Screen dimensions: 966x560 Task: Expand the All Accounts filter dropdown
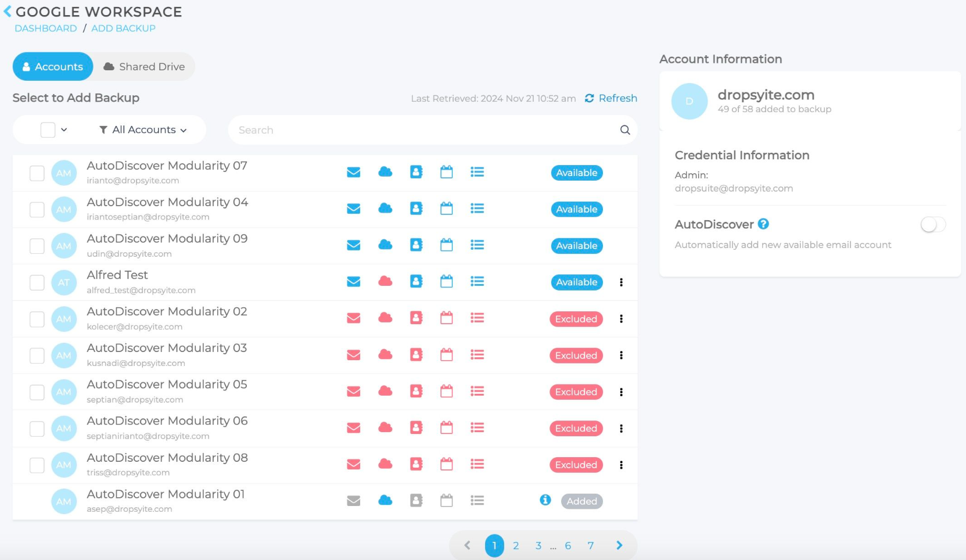pyautogui.click(x=143, y=130)
